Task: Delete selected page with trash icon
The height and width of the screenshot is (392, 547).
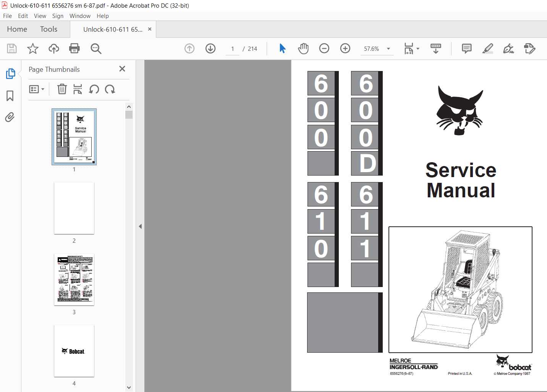Action: pyautogui.click(x=62, y=89)
